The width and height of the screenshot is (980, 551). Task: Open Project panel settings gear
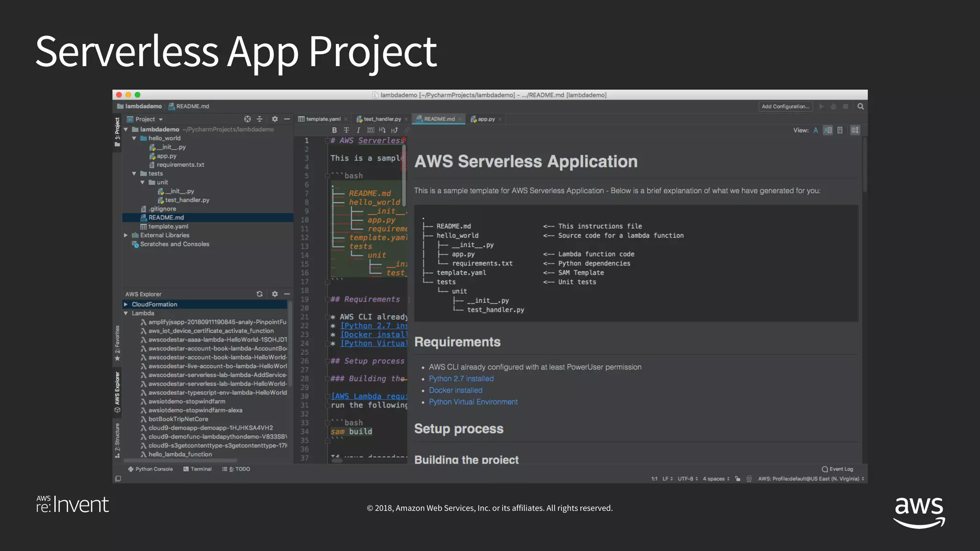click(x=275, y=119)
